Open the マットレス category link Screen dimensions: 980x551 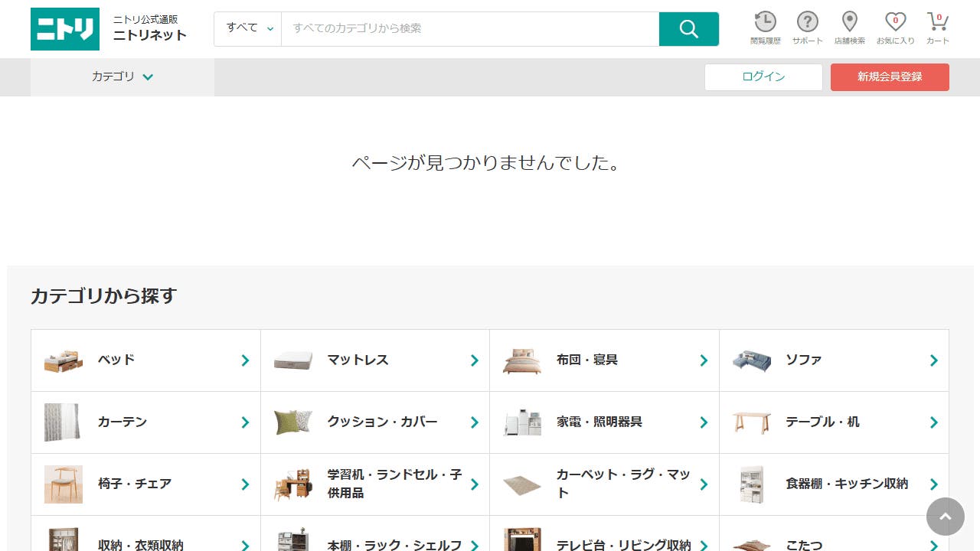pyautogui.click(x=375, y=360)
